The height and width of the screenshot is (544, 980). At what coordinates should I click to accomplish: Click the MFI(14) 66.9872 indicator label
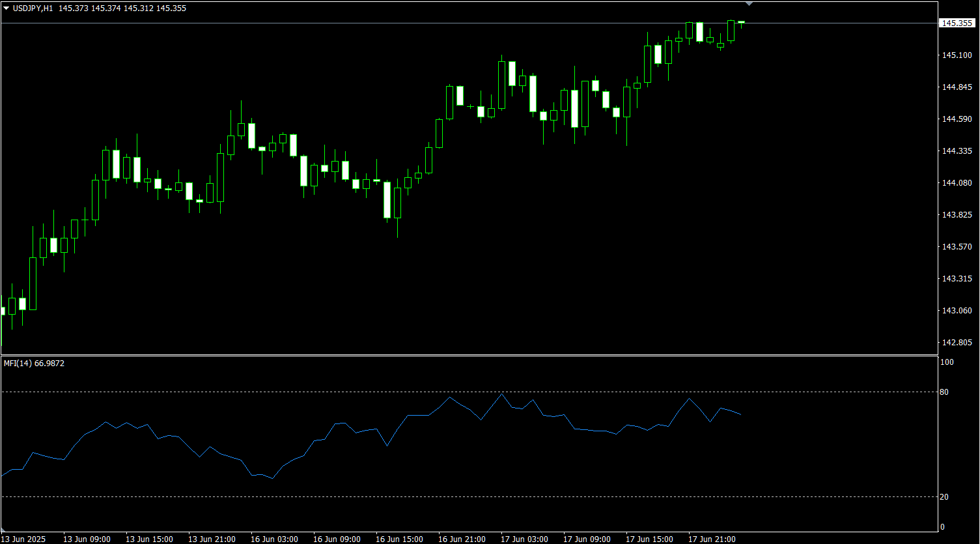(x=34, y=364)
